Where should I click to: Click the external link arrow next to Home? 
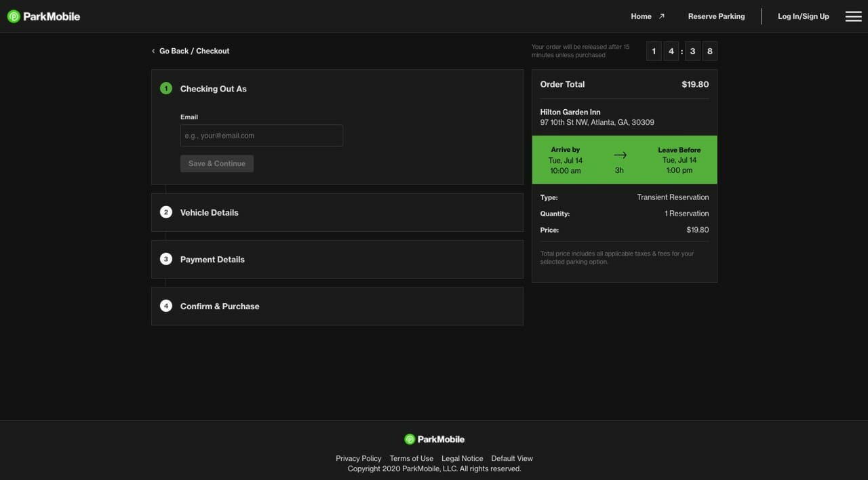coord(662,16)
